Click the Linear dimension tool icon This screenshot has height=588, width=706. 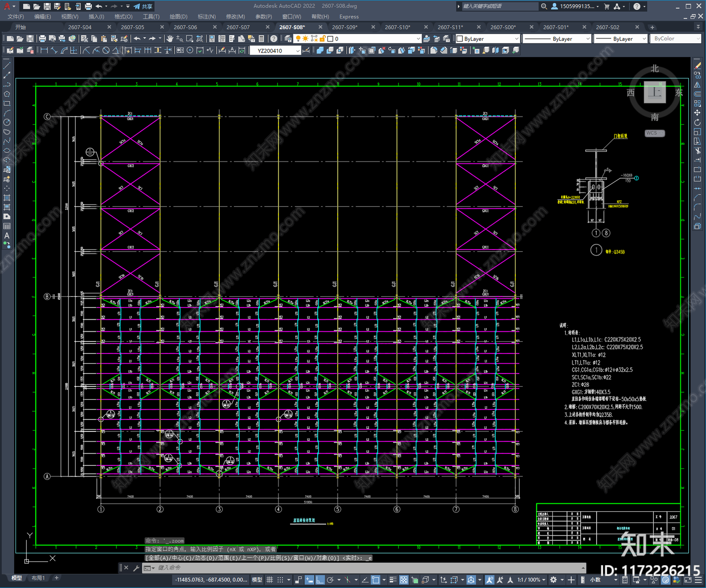pos(44,50)
